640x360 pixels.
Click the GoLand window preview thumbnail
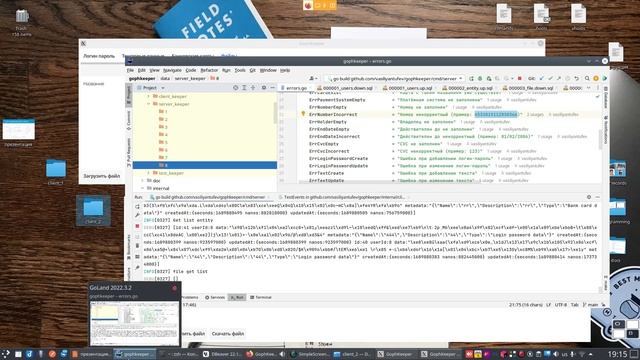tap(134, 324)
